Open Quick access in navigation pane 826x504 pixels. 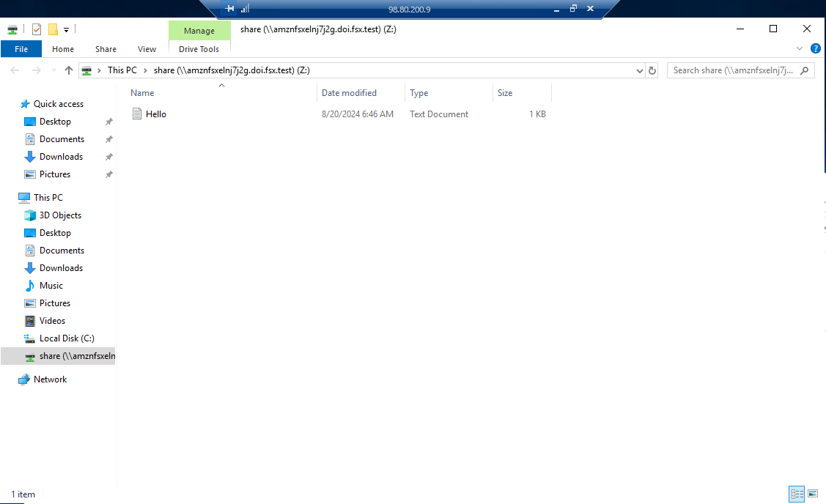coord(59,104)
